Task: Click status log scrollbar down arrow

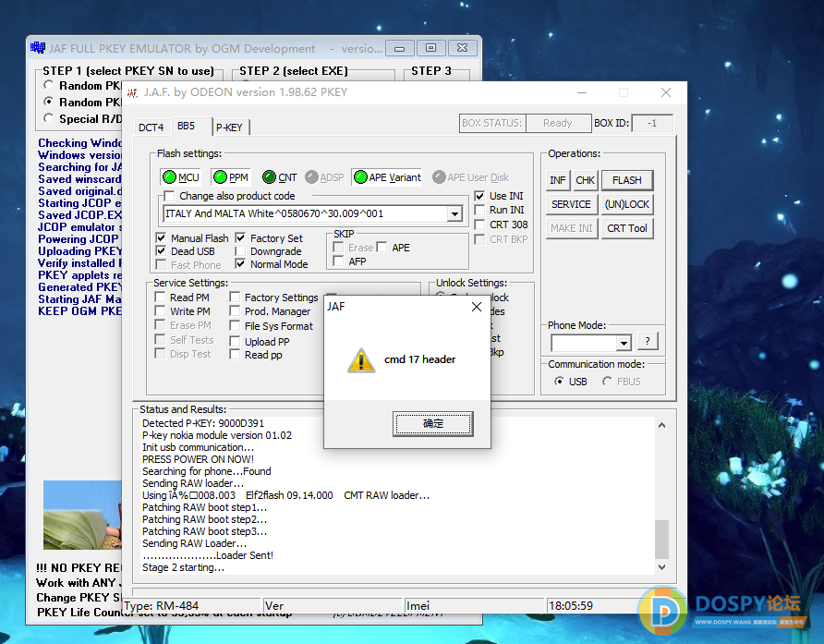Action: 662,567
